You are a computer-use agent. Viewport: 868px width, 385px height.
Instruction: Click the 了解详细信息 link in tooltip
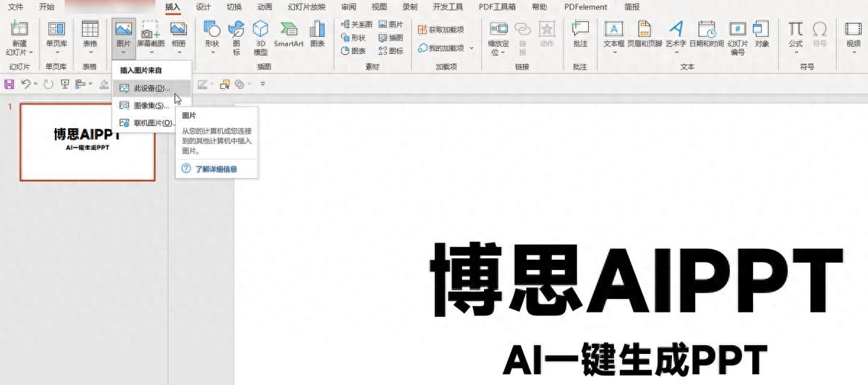tap(216, 169)
